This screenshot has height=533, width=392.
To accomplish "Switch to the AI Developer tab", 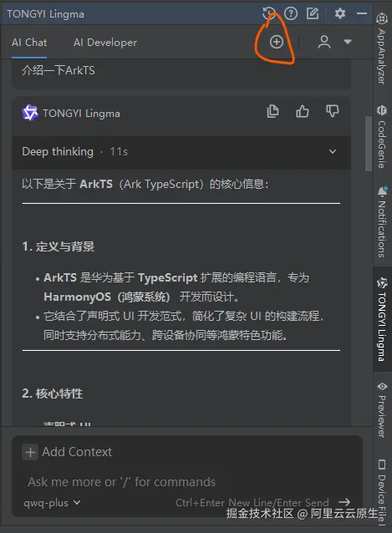I will coord(105,43).
